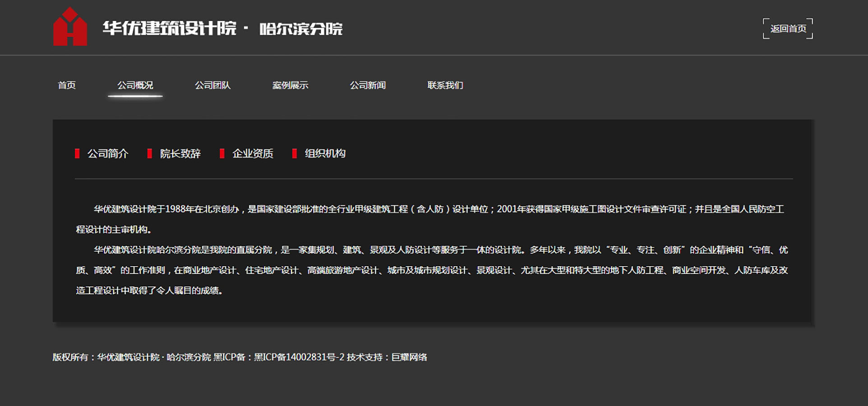Screen dimensions: 868x406
Task: Open the 巨耀网络 tech support link
Action: 409,357
